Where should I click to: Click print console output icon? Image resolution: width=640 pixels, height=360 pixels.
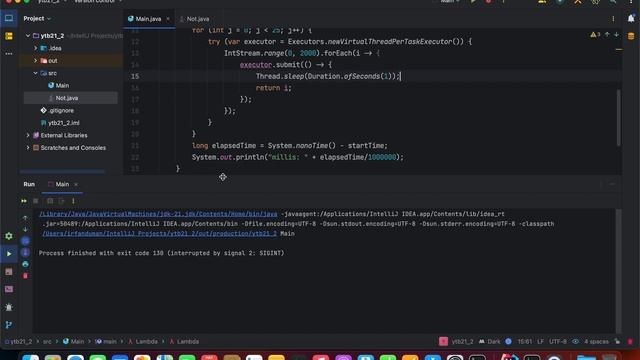pyautogui.click(x=25, y=264)
